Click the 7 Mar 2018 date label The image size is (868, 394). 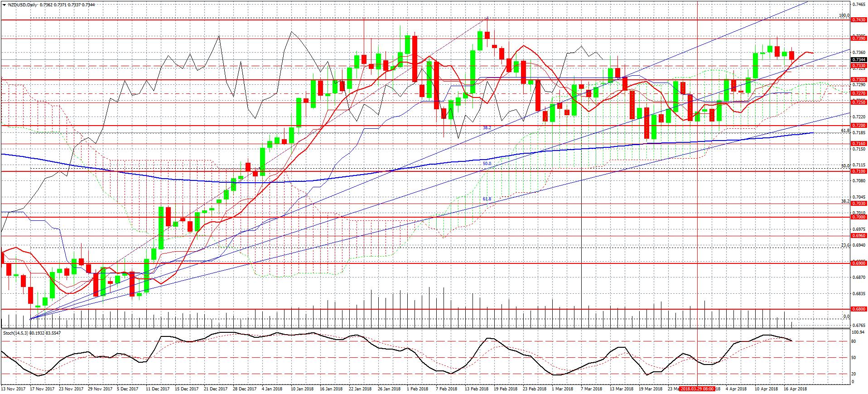[591, 389]
